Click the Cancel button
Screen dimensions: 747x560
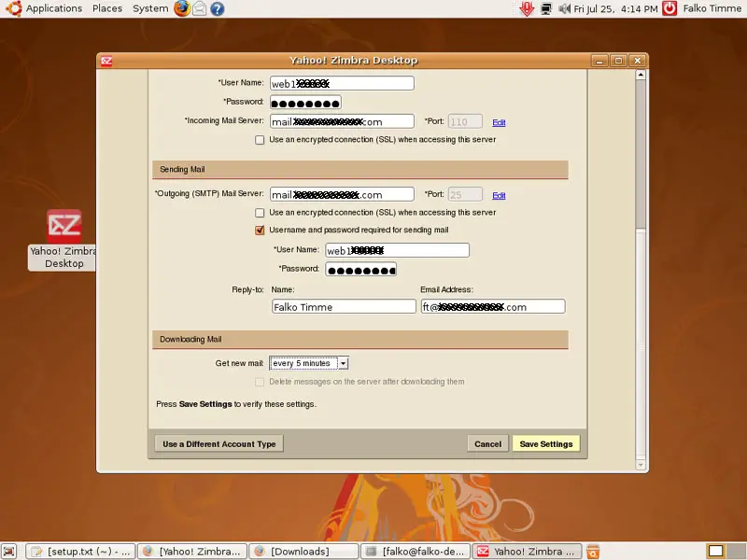click(x=487, y=444)
